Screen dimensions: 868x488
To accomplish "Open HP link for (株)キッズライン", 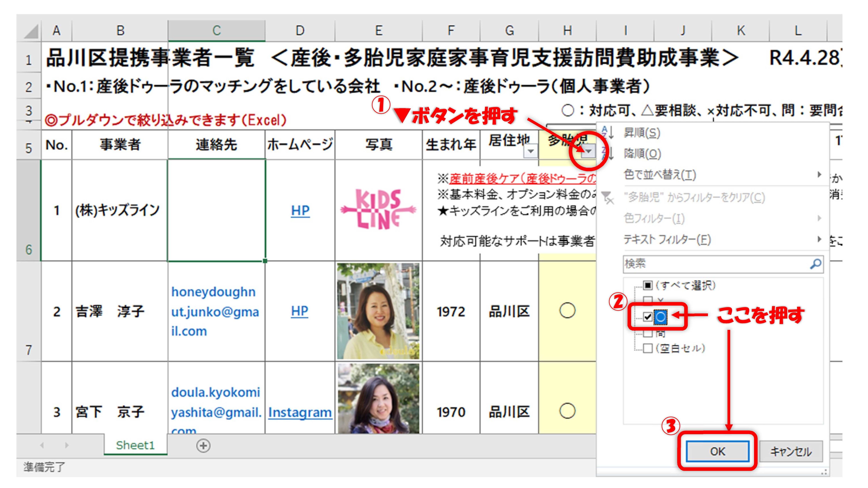I will click(300, 211).
